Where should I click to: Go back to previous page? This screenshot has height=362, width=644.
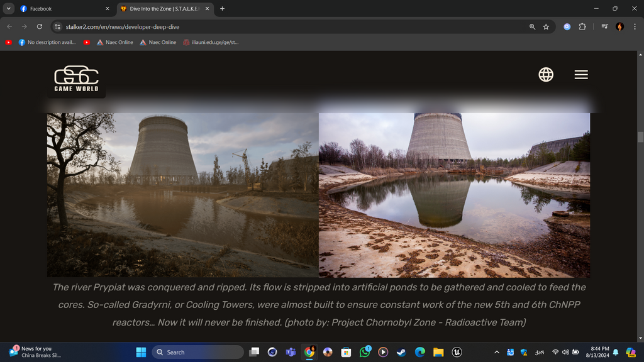tap(9, 26)
